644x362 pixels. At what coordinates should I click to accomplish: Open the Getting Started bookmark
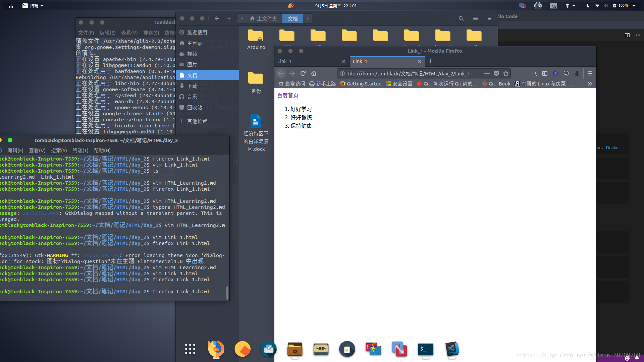361,84
